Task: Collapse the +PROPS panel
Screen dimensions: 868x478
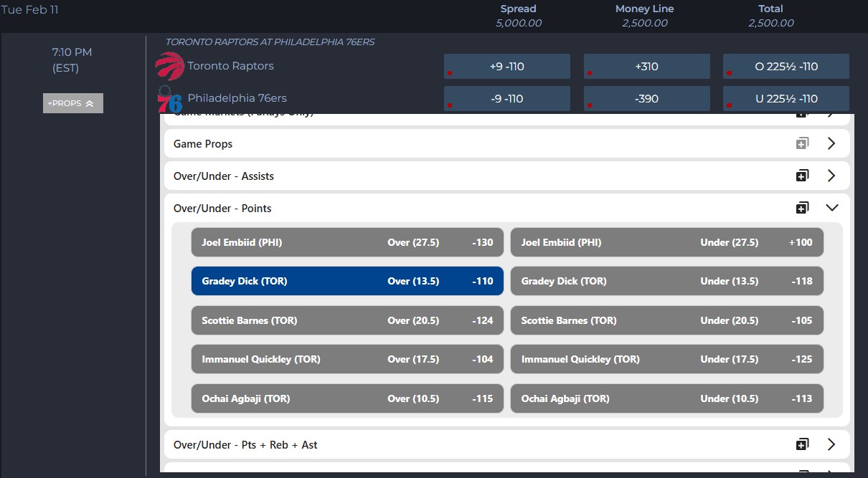Action: click(x=73, y=103)
